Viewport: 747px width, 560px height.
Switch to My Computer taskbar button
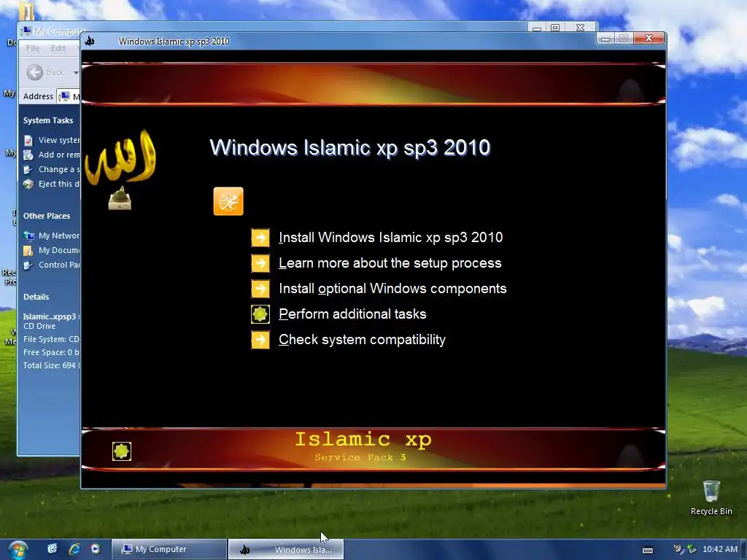pyautogui.click(x=169, y=549)
